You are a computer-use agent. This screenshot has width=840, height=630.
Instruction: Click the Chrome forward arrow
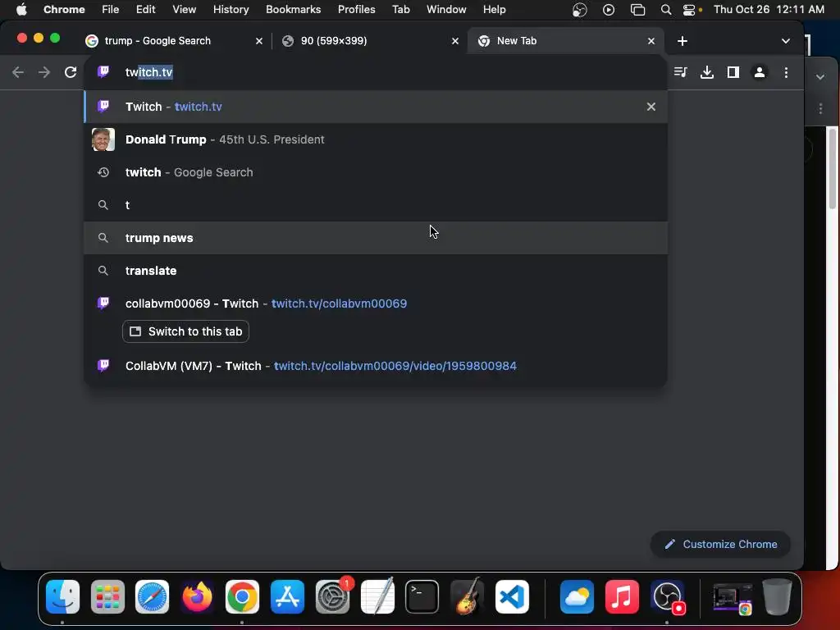(44, 72)
